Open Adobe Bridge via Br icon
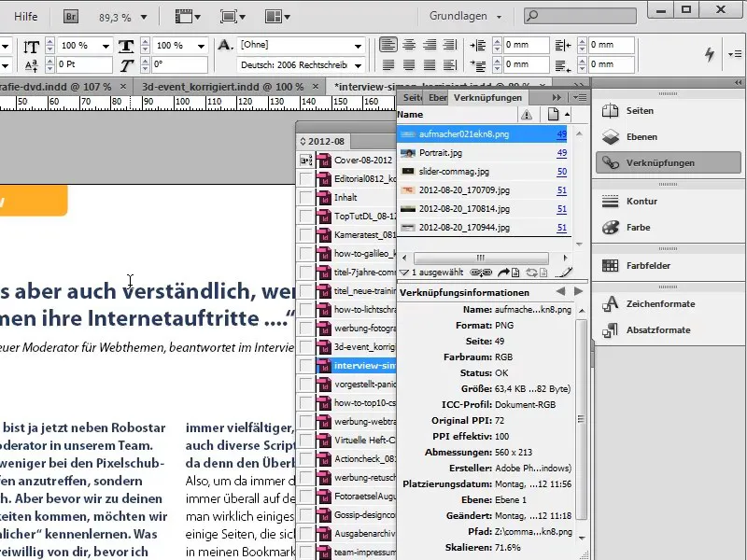The width and height of the screenshot is (747, 560). click(x=71, y=17)
